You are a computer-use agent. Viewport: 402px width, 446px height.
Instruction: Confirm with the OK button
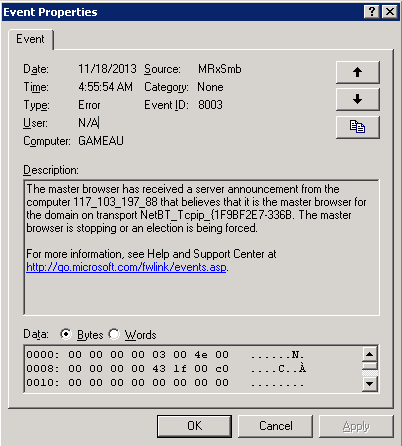(194, 426)
